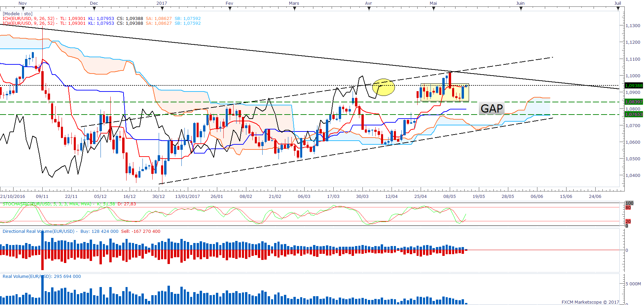Click the black 1,09388 current price tag

pos(634,86)
